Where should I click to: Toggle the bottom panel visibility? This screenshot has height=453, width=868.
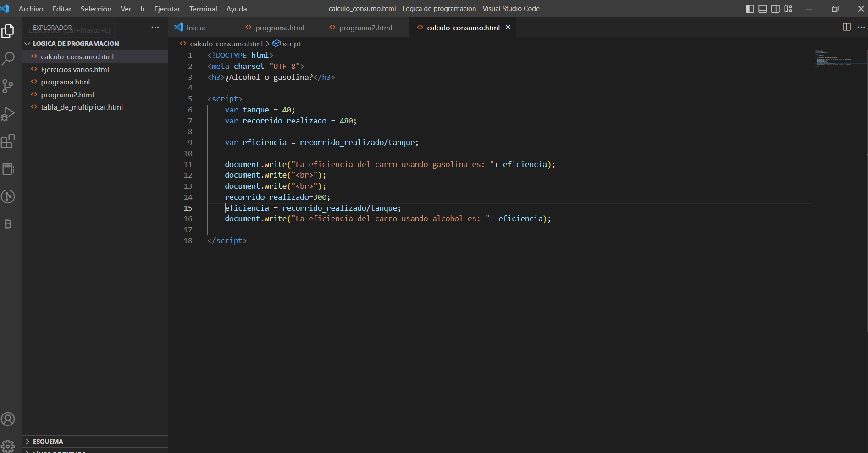(x=763, y=9)
